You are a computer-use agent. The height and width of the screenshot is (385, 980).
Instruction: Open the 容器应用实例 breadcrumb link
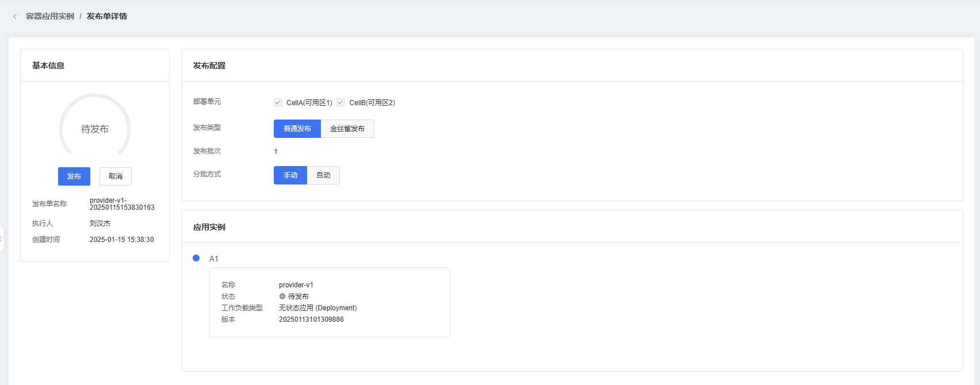click(x=50, y=17)
